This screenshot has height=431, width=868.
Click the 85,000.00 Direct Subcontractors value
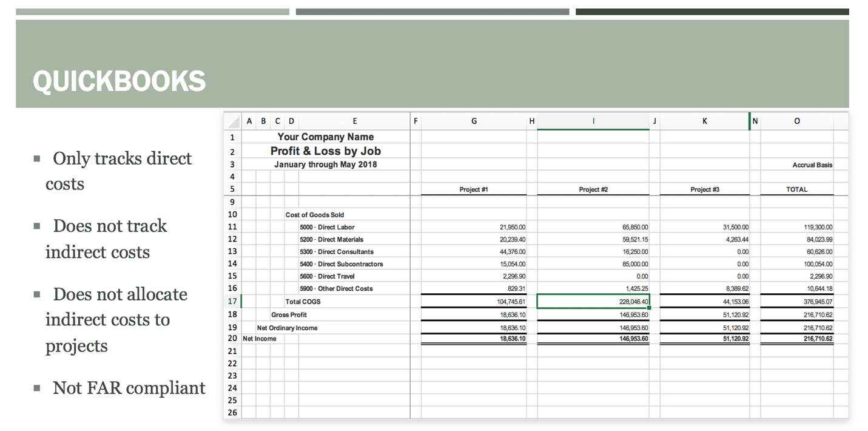[x=634, y=264]
